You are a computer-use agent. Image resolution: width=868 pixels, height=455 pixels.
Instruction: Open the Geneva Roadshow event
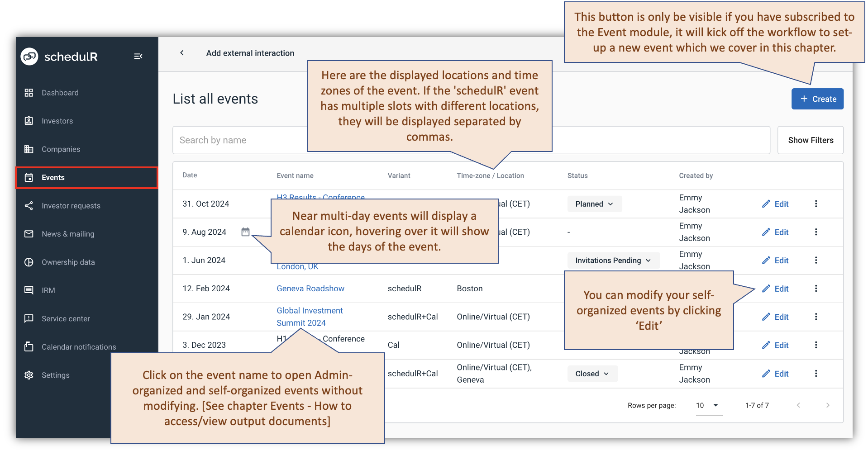tap(310, 288)
